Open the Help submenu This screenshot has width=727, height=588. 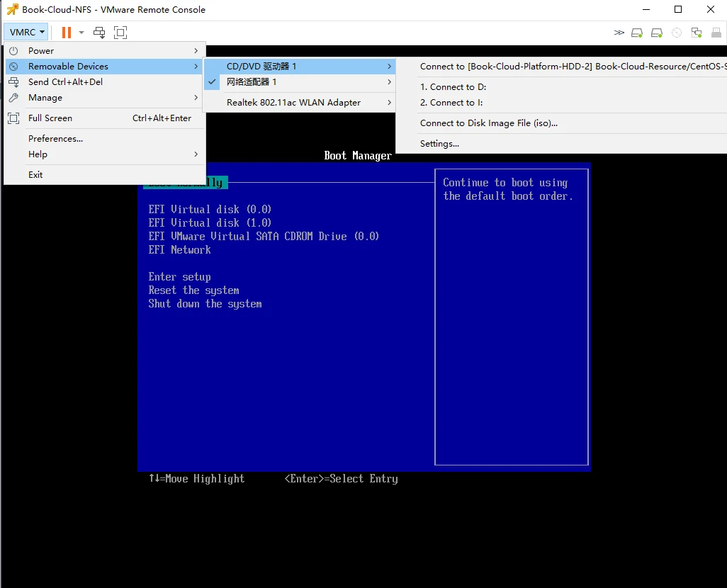point(105,154)
